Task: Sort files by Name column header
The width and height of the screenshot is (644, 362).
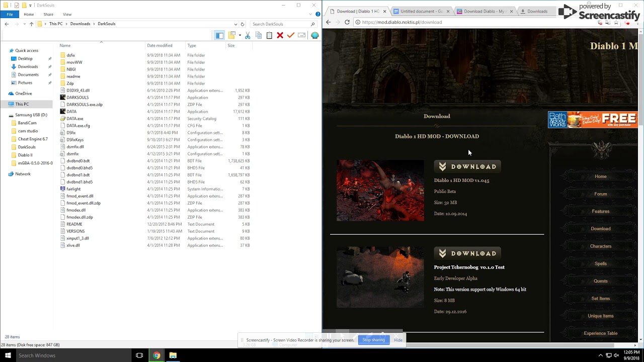Action: pos(65,45)
